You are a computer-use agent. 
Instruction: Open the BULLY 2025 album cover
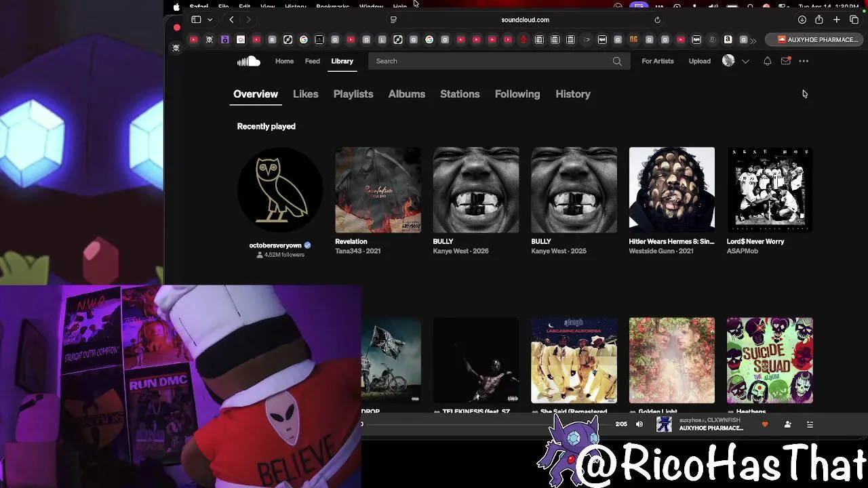tap(574, 190)
